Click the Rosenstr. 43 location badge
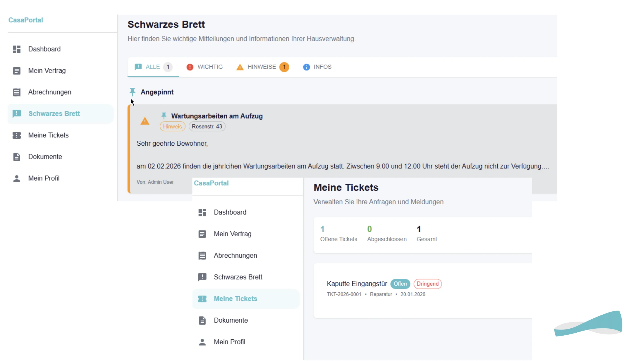This screenshot has height=361, width=644. (207, 126)
